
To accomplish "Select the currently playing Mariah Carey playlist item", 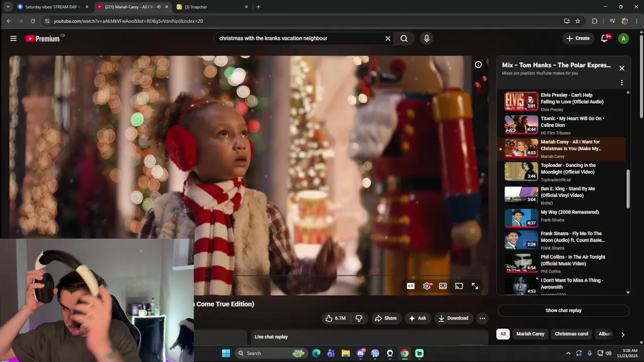I will pos(562,148).
